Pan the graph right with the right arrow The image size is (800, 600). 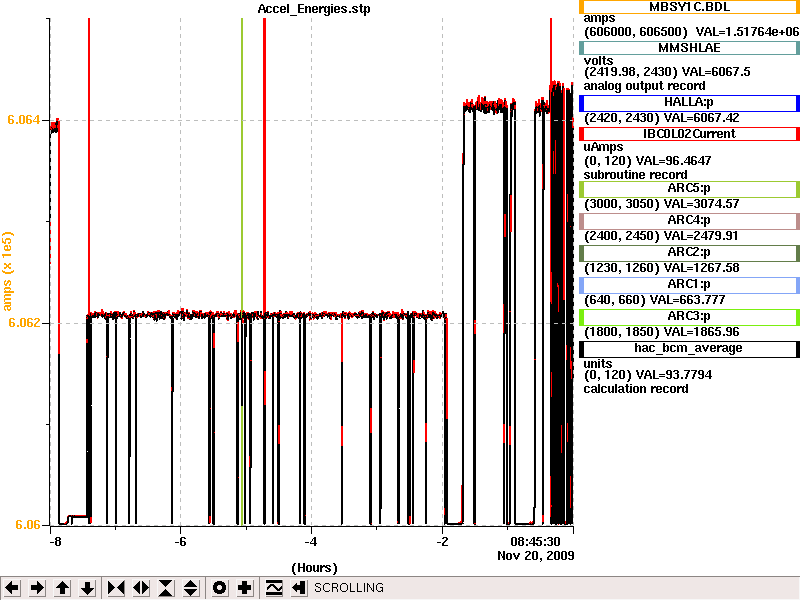pyautogui.click(x=37, y=588)
